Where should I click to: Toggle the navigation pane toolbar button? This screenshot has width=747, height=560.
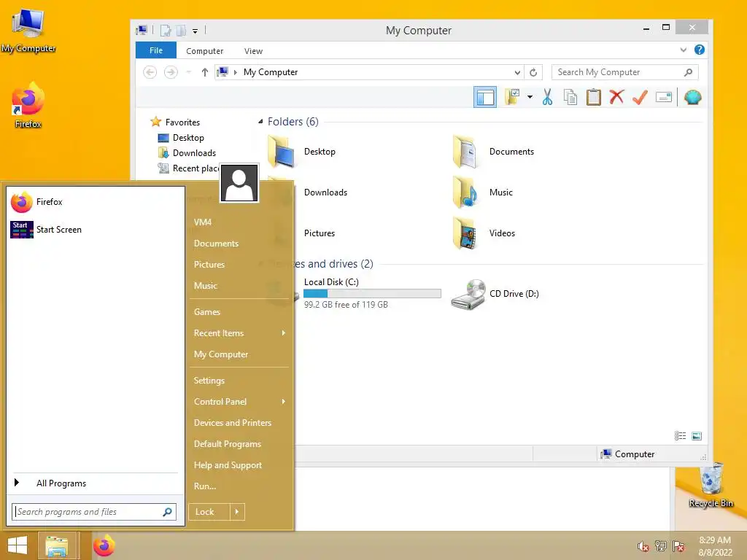pyautogui.click(x=484, y=97)
